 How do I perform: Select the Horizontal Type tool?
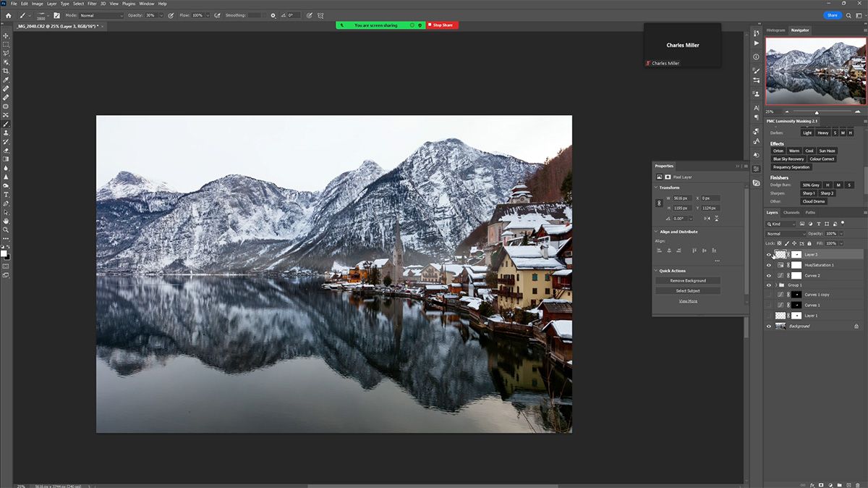coord(6,194)
